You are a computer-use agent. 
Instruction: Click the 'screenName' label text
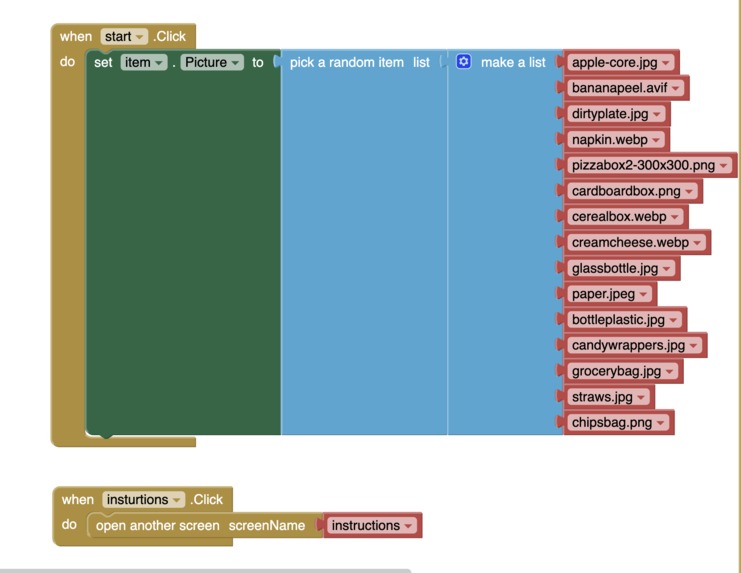click(267, 526)
